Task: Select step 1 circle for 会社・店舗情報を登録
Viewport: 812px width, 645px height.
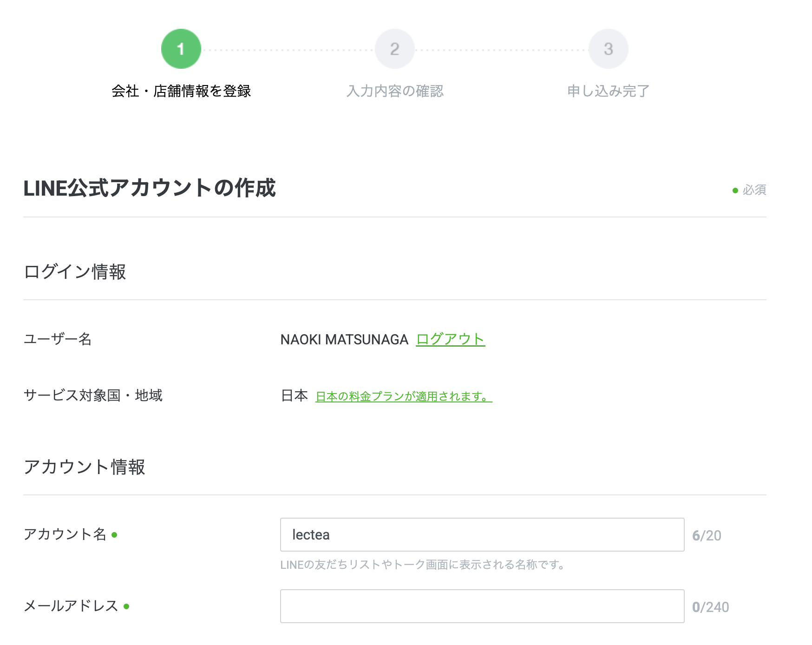Action: [181, 48]
